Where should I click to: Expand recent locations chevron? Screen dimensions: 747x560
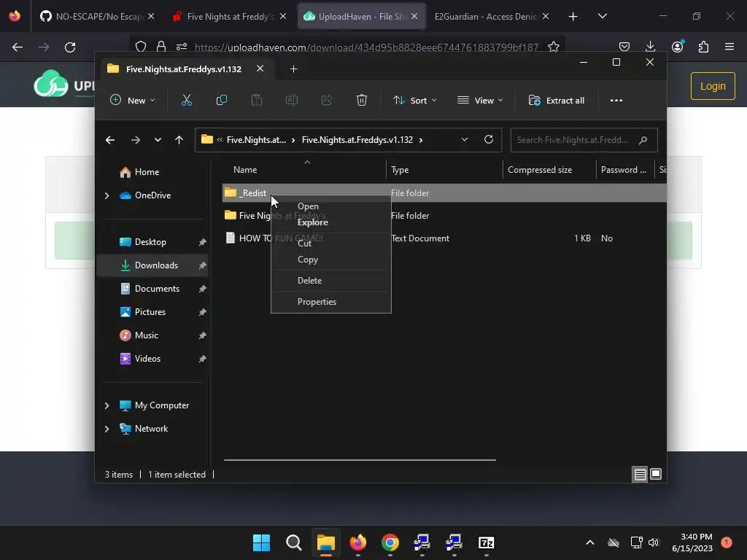(158, 140)
